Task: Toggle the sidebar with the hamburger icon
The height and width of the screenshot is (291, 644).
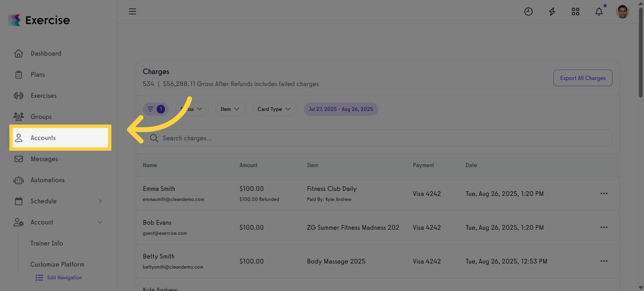Action: [132, 11]
